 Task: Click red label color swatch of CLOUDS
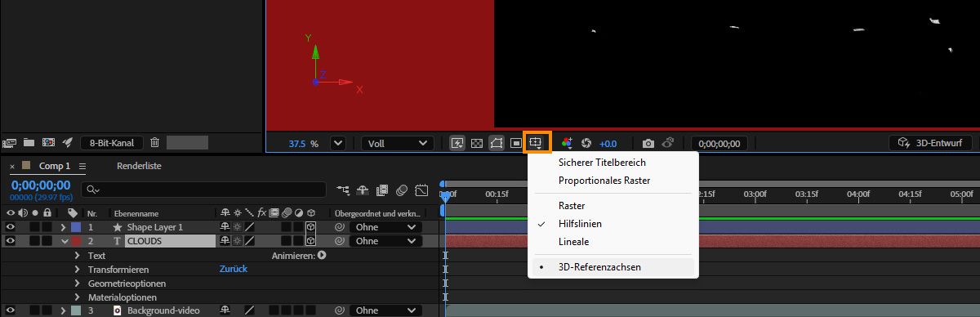(x=76, y=241)
